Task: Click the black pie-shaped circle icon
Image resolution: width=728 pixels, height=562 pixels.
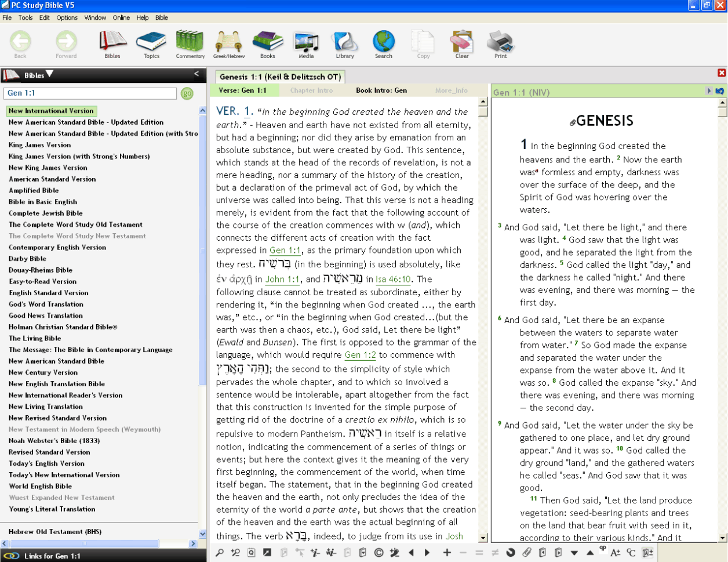Action: (511, 553)
